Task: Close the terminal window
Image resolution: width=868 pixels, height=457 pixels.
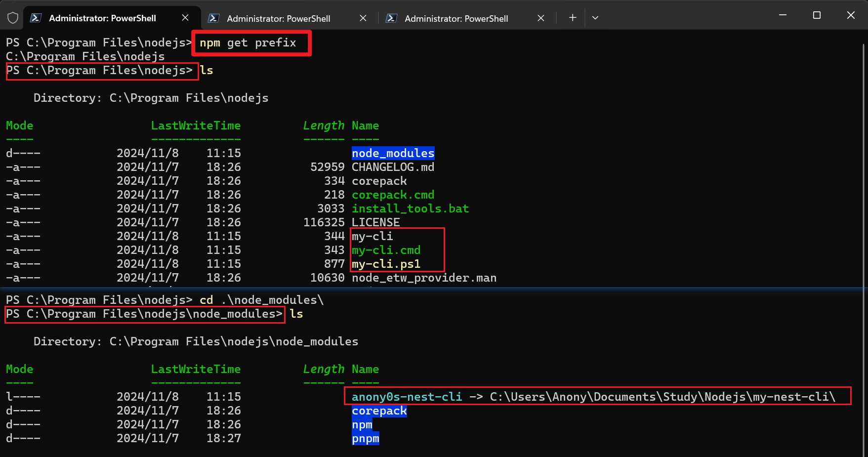Action: 851,15
